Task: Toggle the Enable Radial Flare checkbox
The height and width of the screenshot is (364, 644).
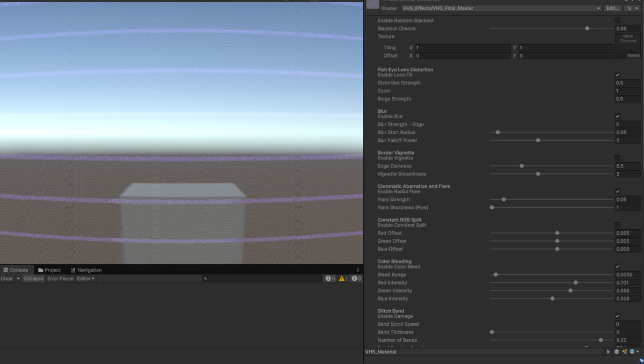Action: 618,192
